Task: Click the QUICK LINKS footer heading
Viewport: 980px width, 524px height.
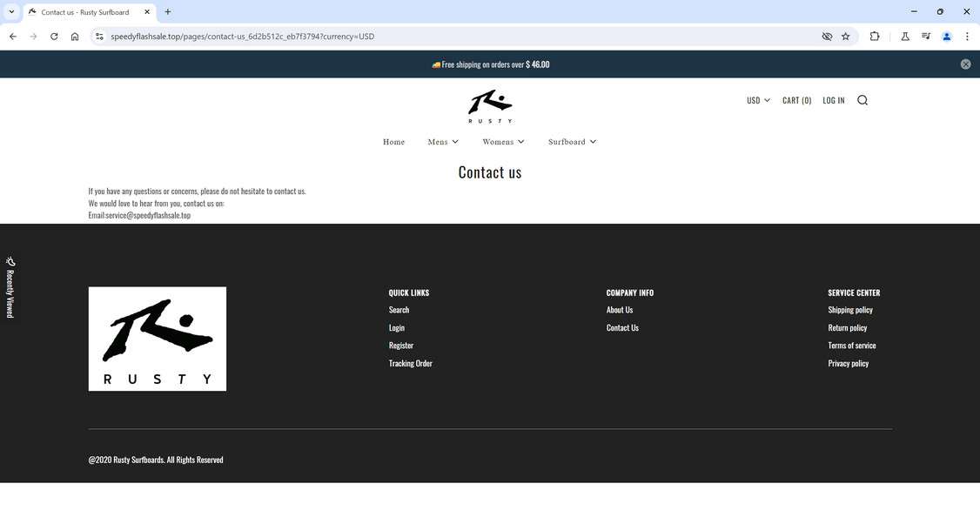Action: point(409,292)
